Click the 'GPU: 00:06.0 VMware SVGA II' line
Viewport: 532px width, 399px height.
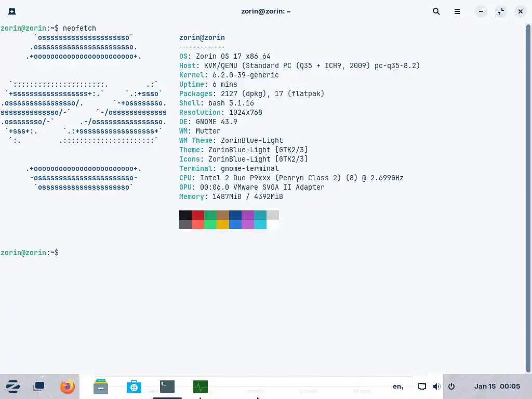click(x=252, y=187)
